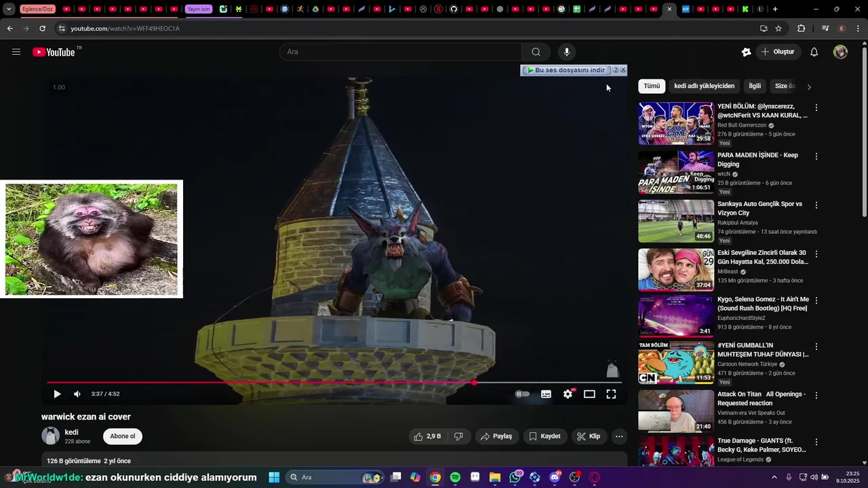Open the MrBeast video thumbnail
The width and height of the screenshot is (868, 488).
point(676,270)
